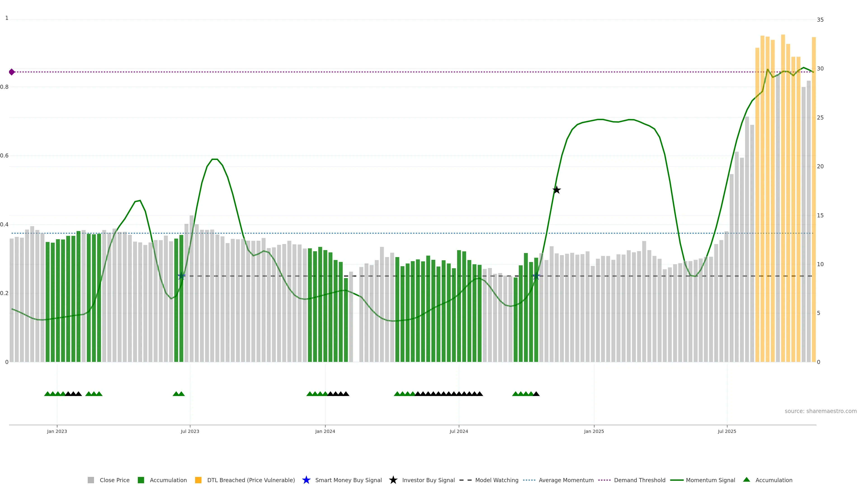Click the Jul 2025 axis label
Screen dimensions: 868x488
point(727,432)
